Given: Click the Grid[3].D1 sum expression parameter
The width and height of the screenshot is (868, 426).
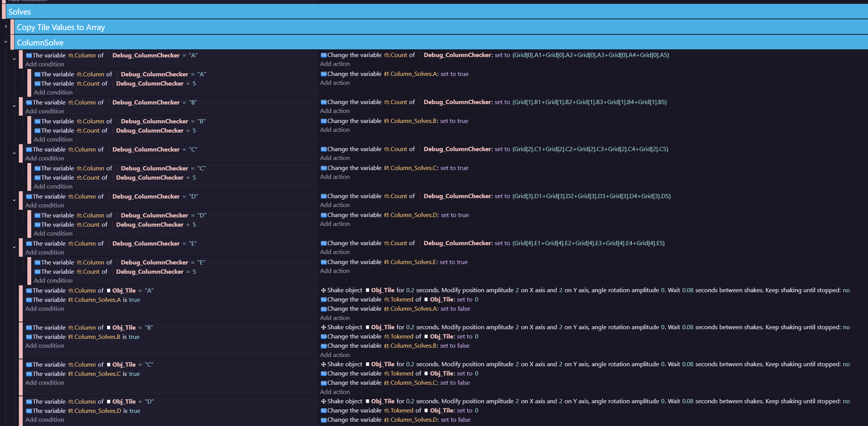Looking at the screenshot, I should [x=591, y=196].
